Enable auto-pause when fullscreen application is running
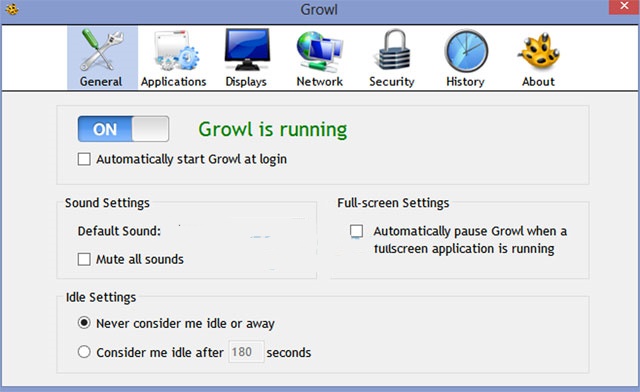The image size is (640, 392). click(x=356, y=231)
